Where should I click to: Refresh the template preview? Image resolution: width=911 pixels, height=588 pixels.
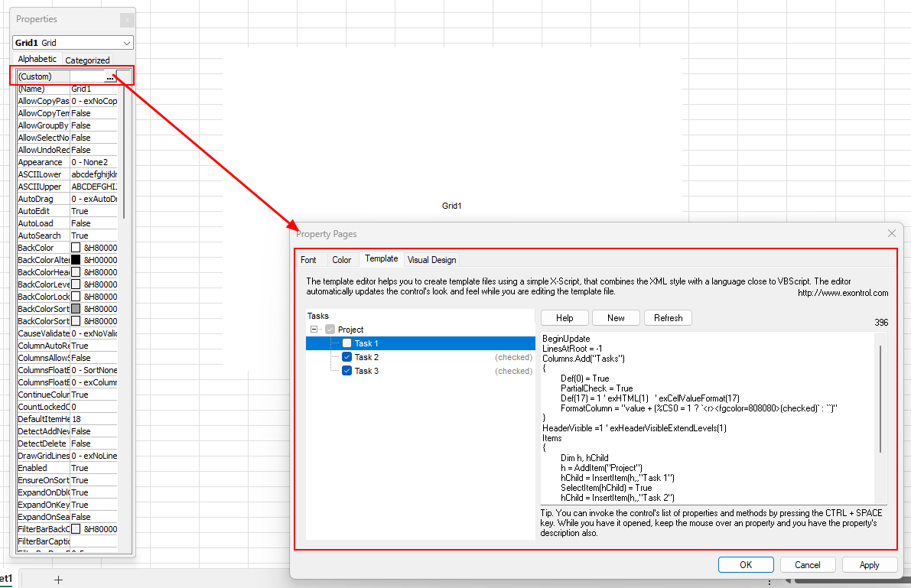(x=668, y=318)
